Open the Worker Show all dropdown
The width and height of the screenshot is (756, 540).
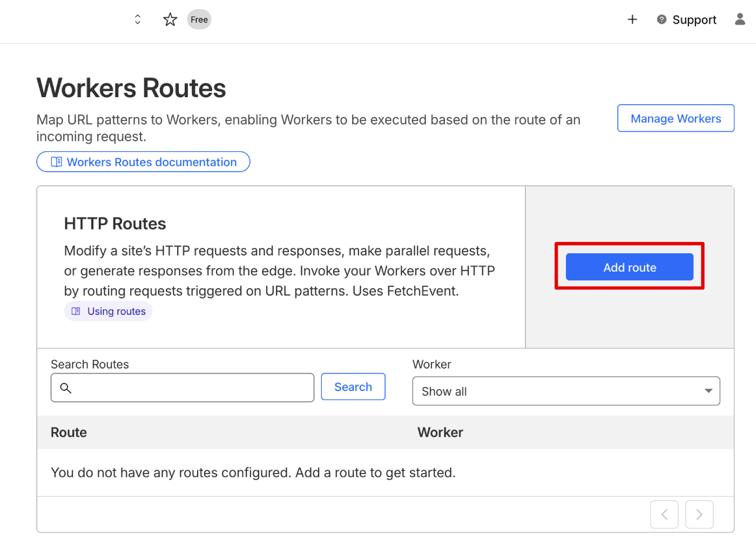566,391
